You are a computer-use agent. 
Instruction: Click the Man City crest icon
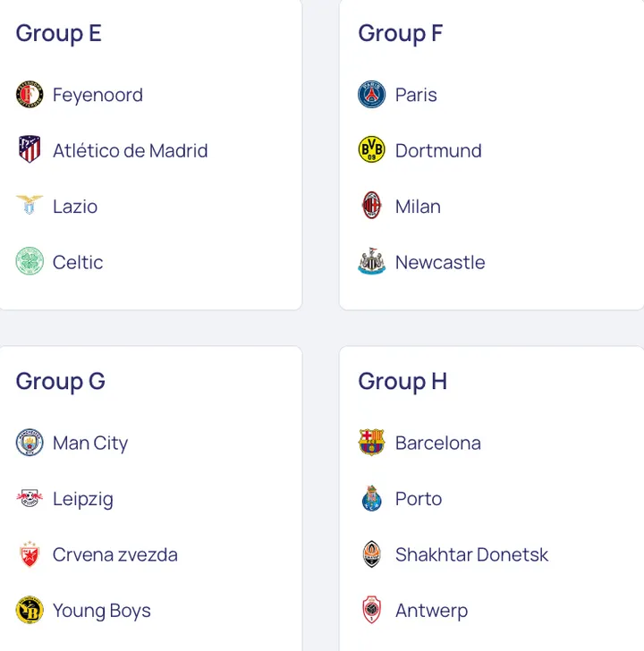[30, 443]
